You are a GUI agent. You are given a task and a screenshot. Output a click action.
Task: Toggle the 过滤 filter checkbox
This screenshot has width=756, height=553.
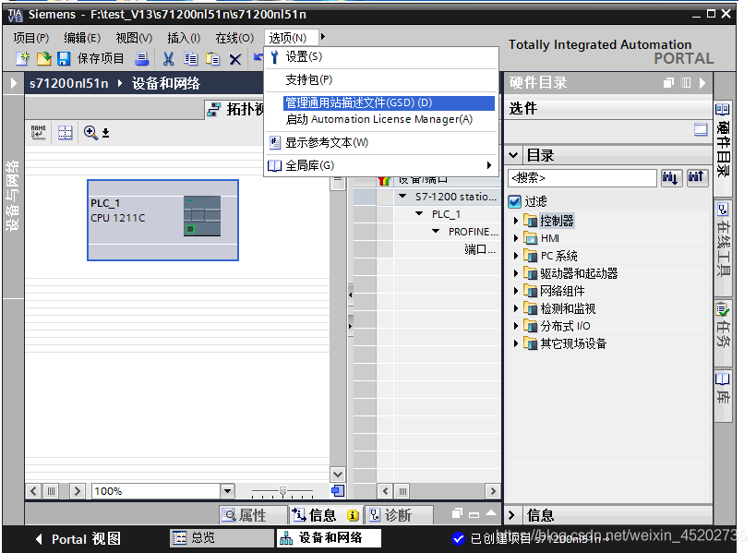click(x=515, y=201)
